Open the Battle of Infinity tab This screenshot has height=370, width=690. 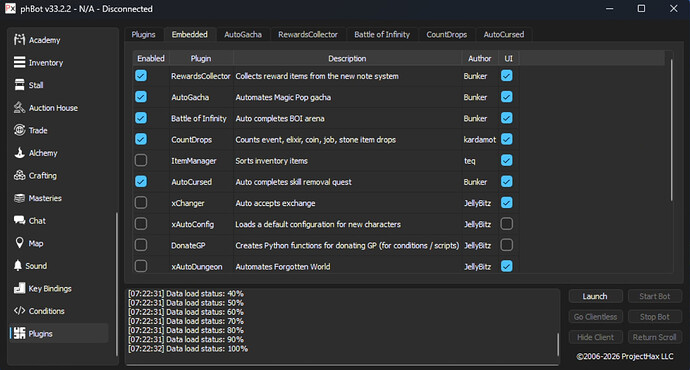point(382,34)
